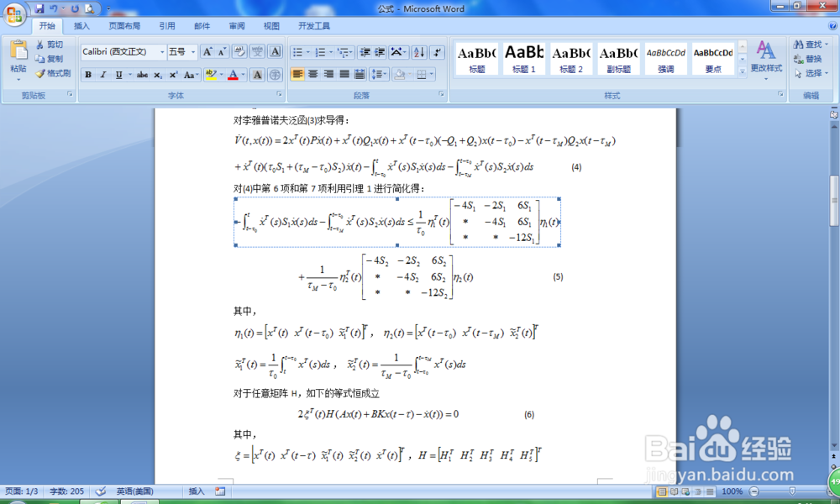
Task: Click the 替换 replace button
Action: point(808,59)
